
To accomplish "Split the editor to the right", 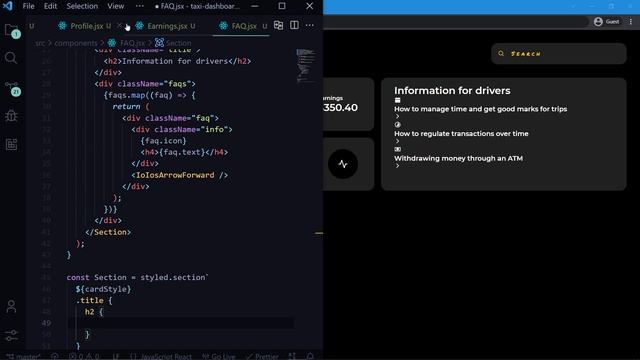I will click(294, 25).
